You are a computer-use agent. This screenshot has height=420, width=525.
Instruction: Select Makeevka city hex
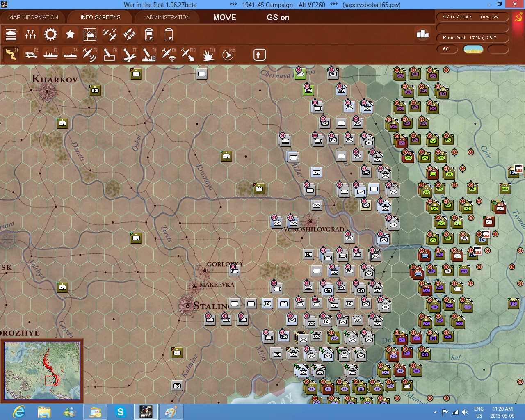click(194, 287)
